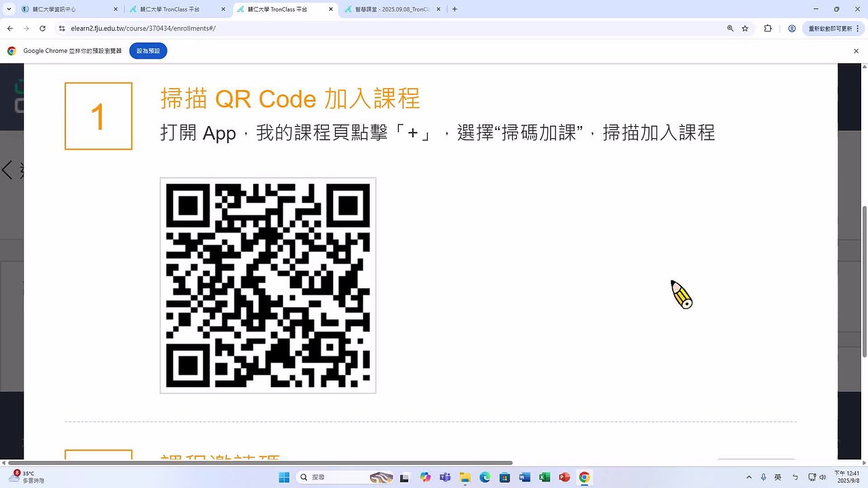Open the Chrome three-dot menu
Viewport: 868px width, 488px height.
tap(858, 28)
